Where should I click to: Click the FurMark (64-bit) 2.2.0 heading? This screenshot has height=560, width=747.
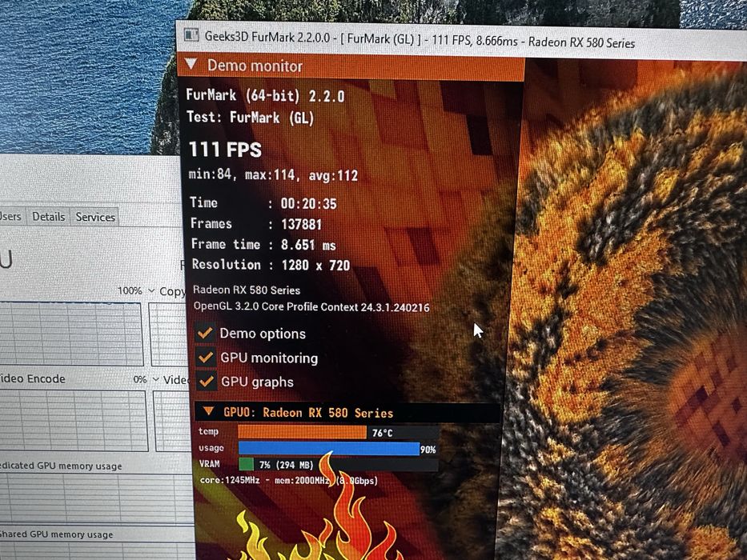[265, 95]
